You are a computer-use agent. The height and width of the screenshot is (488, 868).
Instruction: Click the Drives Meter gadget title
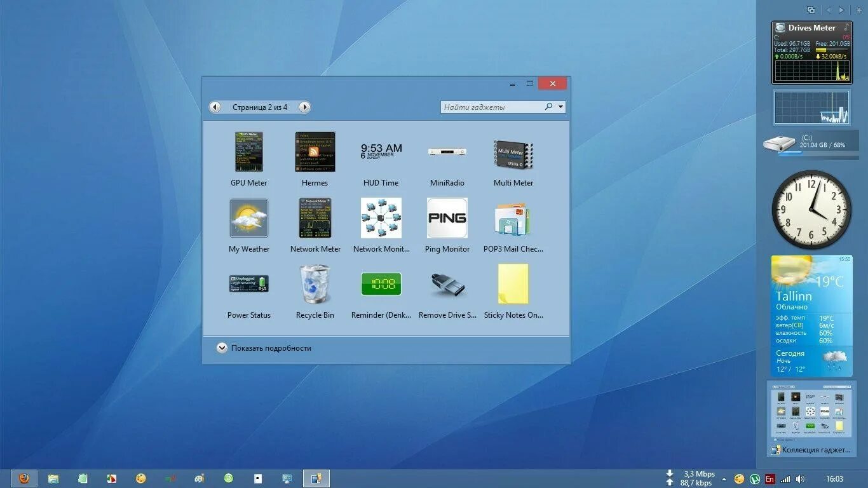pos(811,27)
